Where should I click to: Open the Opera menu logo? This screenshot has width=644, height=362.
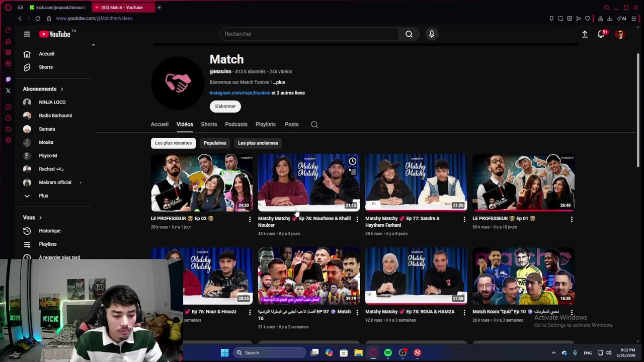point(8,8)
